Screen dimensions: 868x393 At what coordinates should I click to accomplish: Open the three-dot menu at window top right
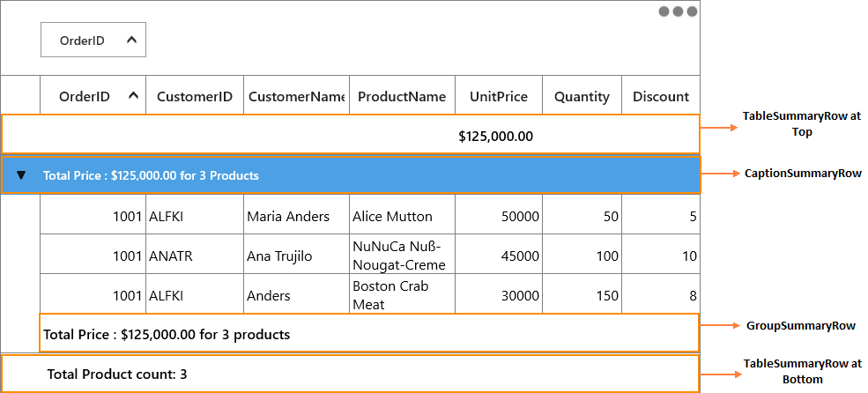click(679, 11)
